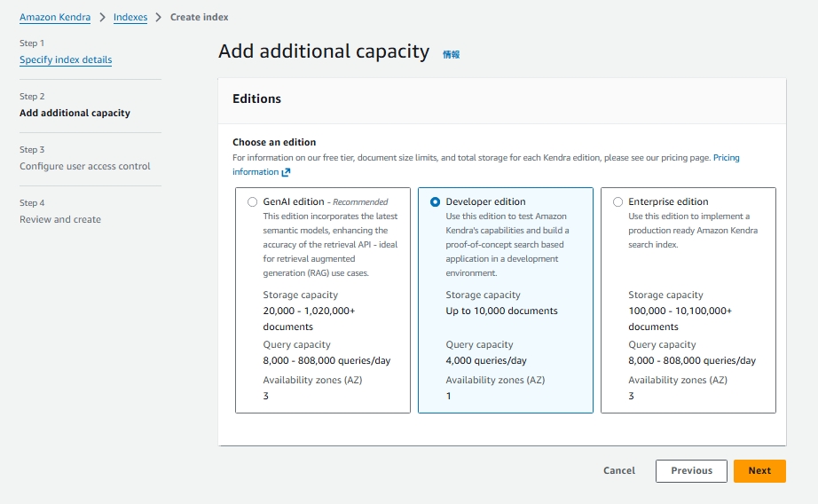Click the Next button
This screenshot has width=818, height=504.
pyautogui.click(x=759, y=471)
